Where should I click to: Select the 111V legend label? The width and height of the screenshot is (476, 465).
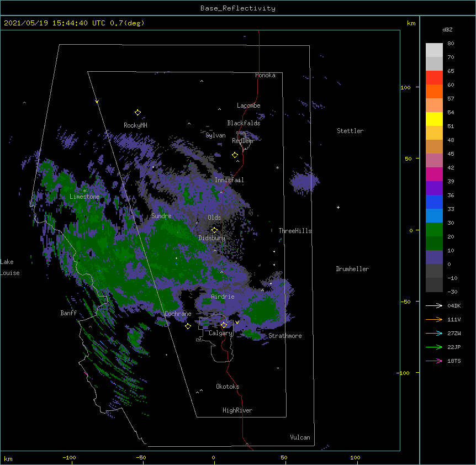pos(454,319)
